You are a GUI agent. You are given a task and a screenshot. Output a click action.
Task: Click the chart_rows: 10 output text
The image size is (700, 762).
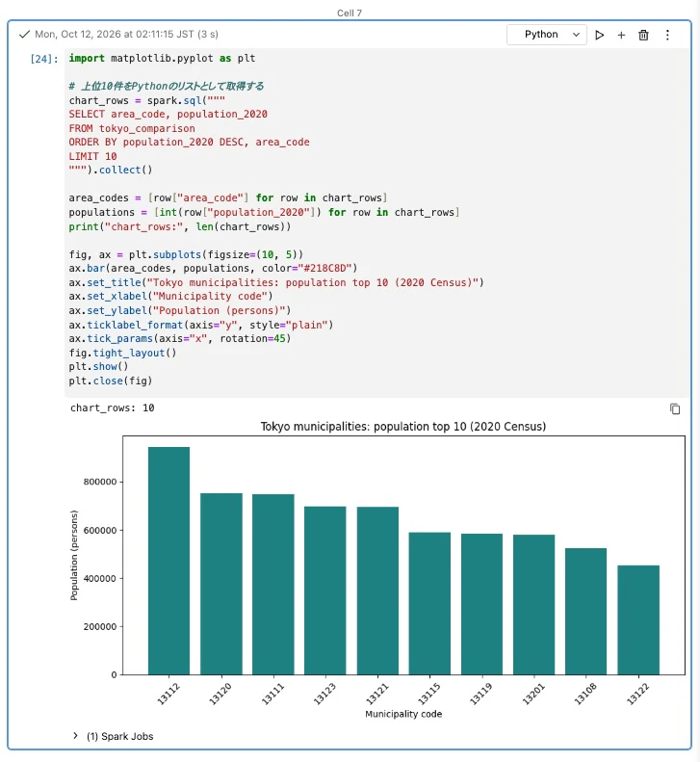(x=113, y=407)
